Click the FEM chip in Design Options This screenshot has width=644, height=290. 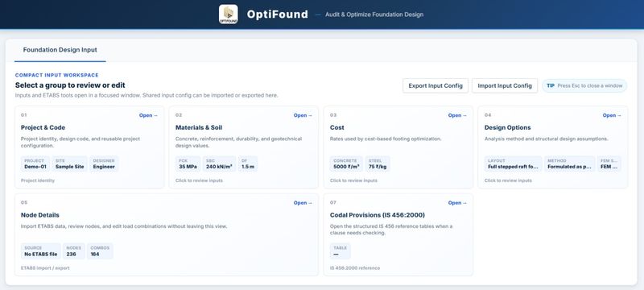pos(609,164)
